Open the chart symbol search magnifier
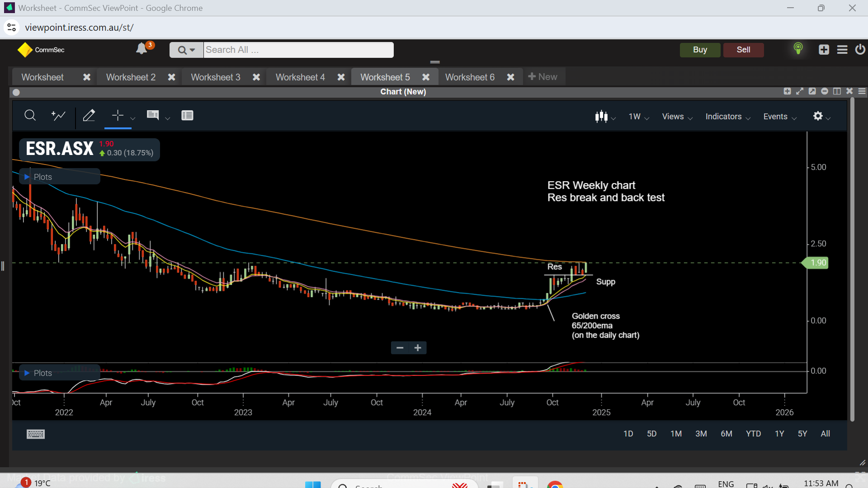Screen dimensions: 868x488 [x=30, y=116]
